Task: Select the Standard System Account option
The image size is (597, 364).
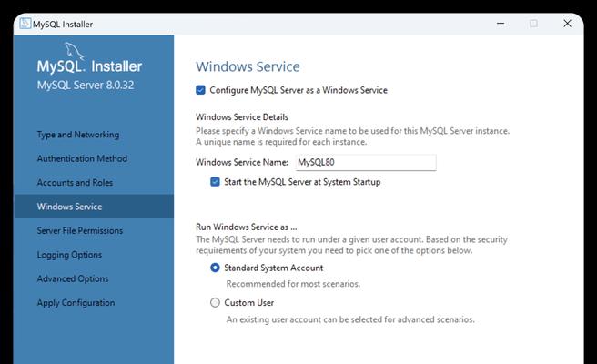Action: [x=215, y=268]
